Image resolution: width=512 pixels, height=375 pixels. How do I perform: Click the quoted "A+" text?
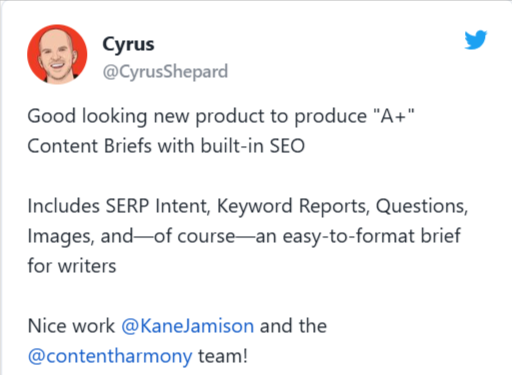[x=394, y=116]
